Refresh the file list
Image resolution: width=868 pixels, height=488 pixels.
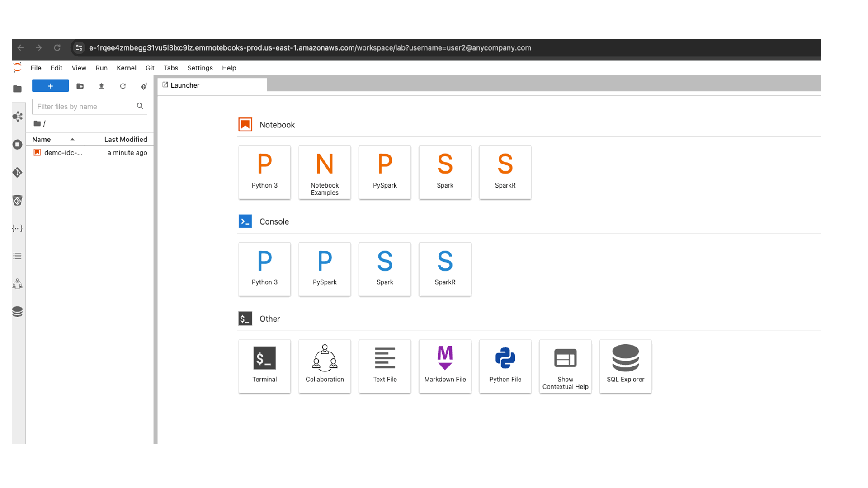pyautogui.click(x=123, y=86)
